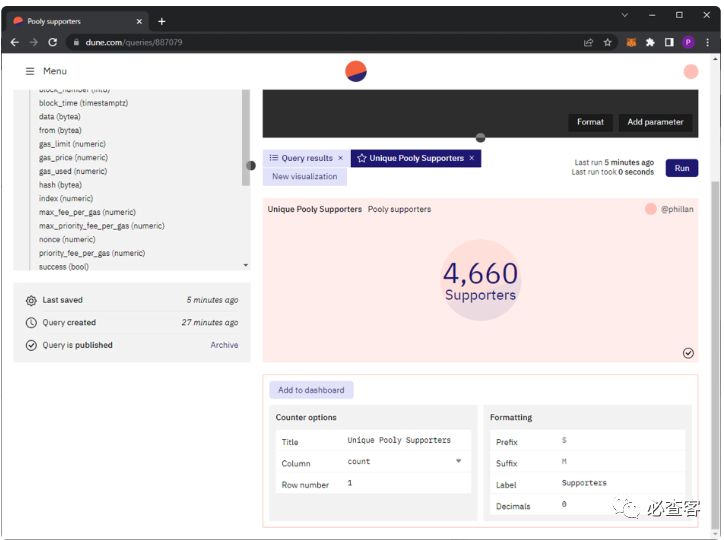724x540 pixels.
Task: Click the share page icon in address bar
Action: [x=588, y=42]
